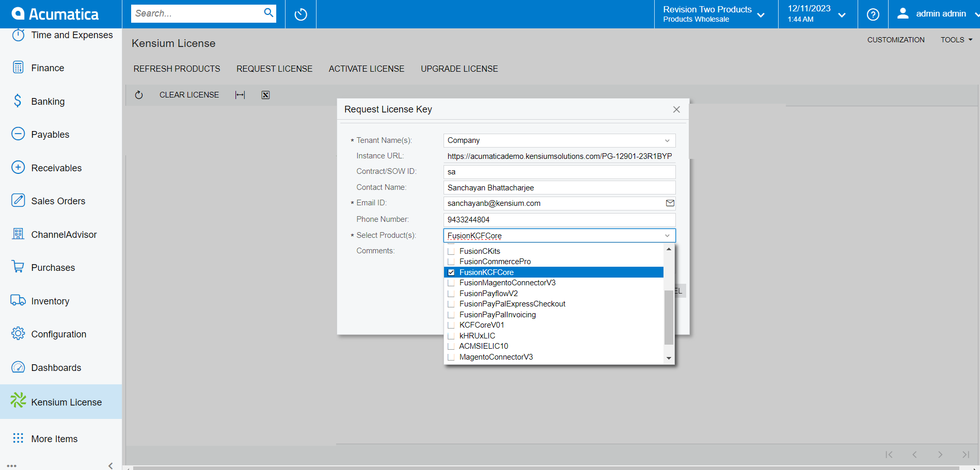Open the Purchases cart icon
The width and height of the screenshot is (980, 470).
(18, 267)
